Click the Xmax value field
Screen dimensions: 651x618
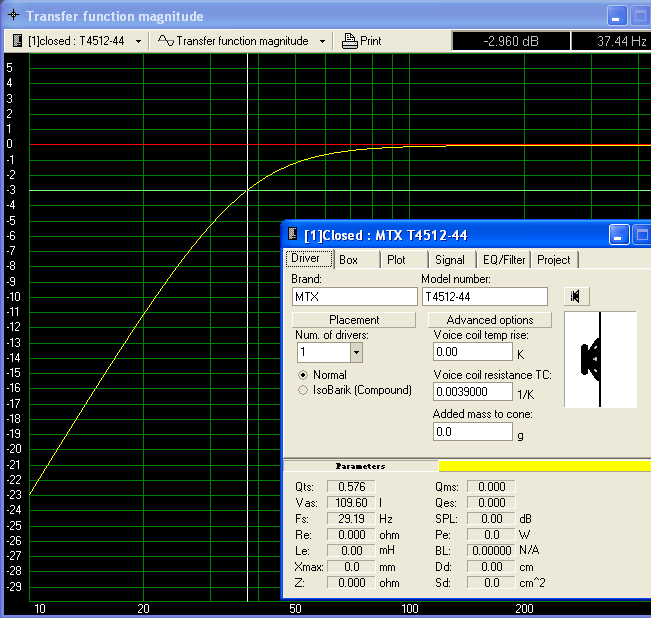click(x=351, y=567)
